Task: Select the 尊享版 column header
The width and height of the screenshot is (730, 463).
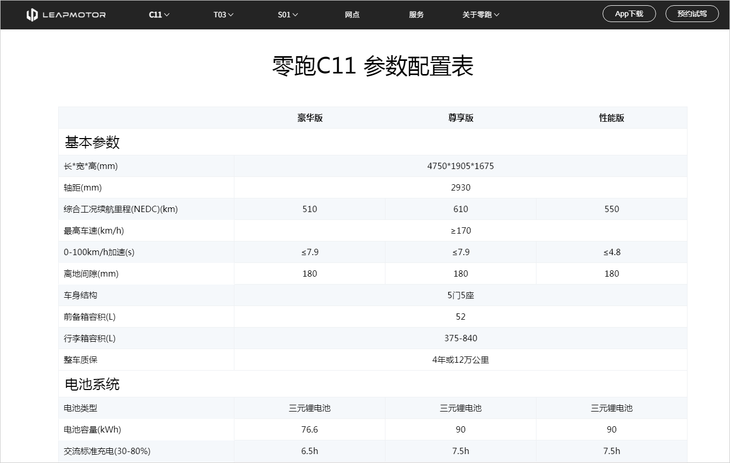Action: (460, 118)
